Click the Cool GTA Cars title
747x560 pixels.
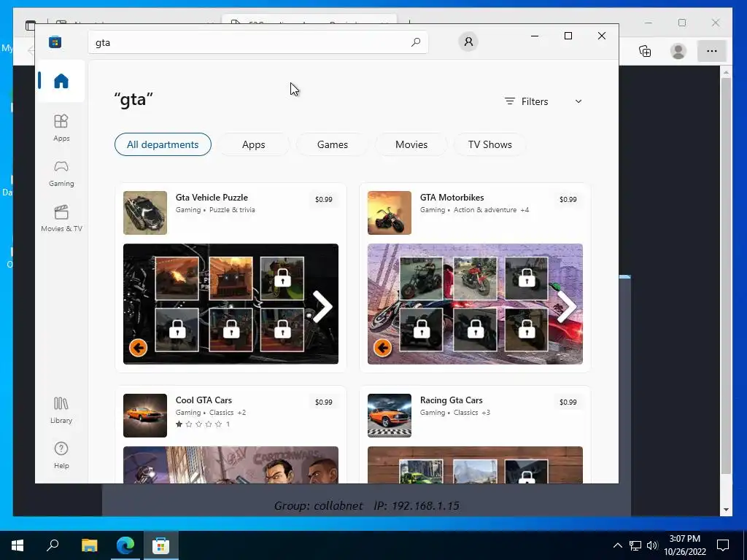pos(204,400)
